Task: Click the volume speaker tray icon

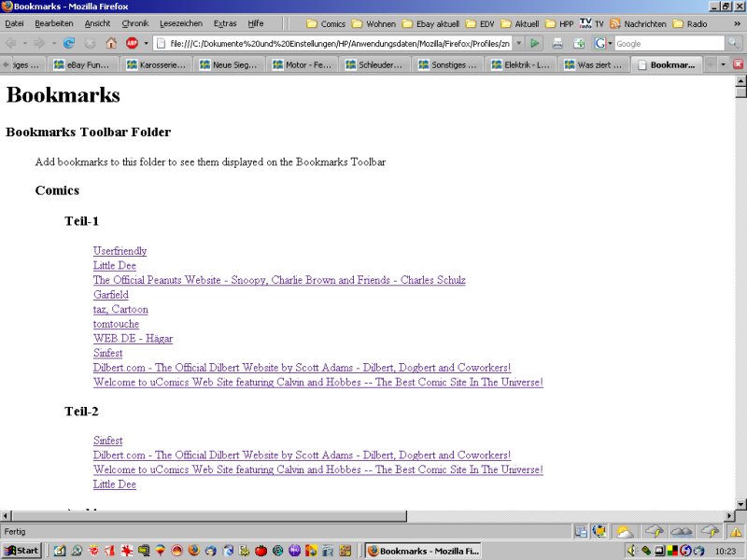Action: [x=632, y=551]
